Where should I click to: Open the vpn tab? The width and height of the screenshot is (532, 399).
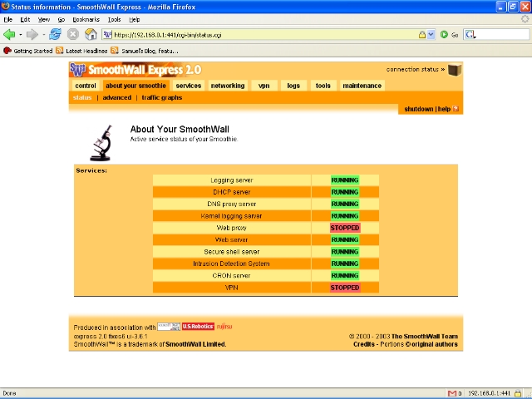[264, 86]
